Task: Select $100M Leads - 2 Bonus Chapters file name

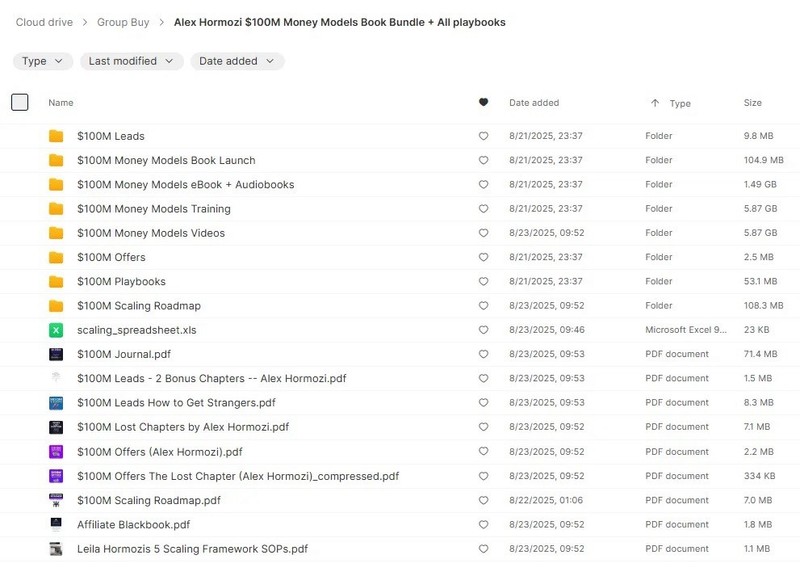Action: (212, 379)
